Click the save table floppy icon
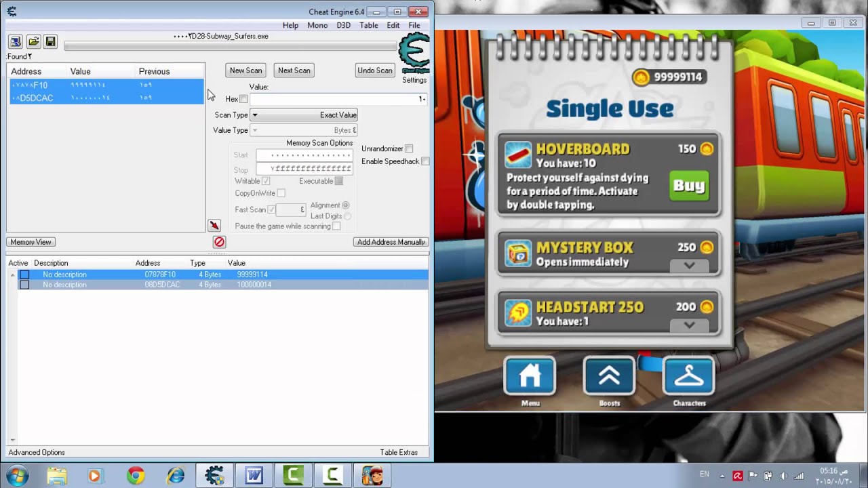The image size is (868, 488). click(50, 42)
